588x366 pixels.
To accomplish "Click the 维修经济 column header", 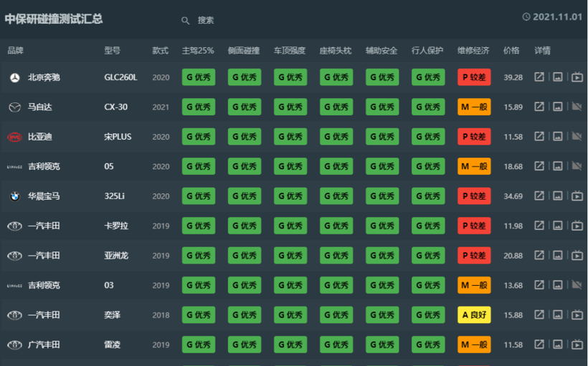I will tap(473, 51).
